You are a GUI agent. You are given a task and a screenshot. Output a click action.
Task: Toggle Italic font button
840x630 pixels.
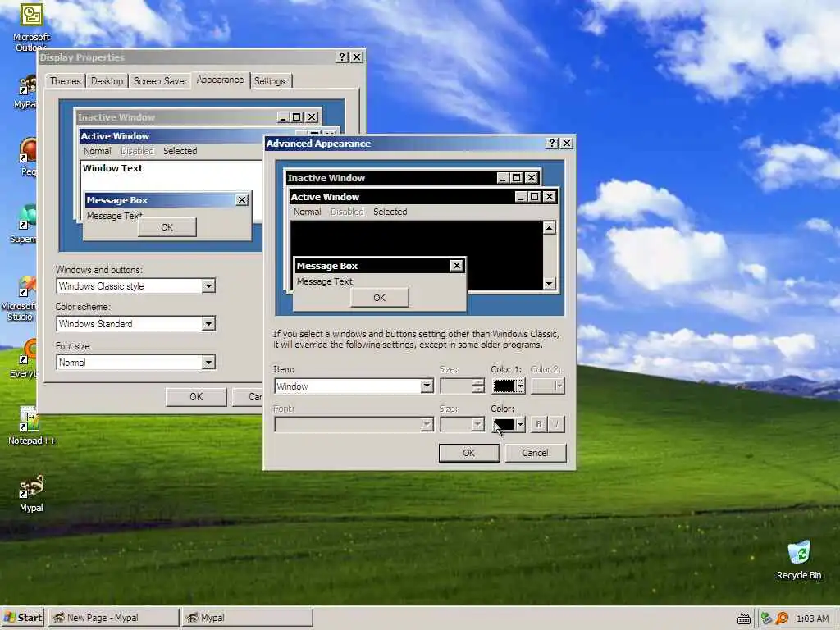pyautogui.click(x=557, y=424)
